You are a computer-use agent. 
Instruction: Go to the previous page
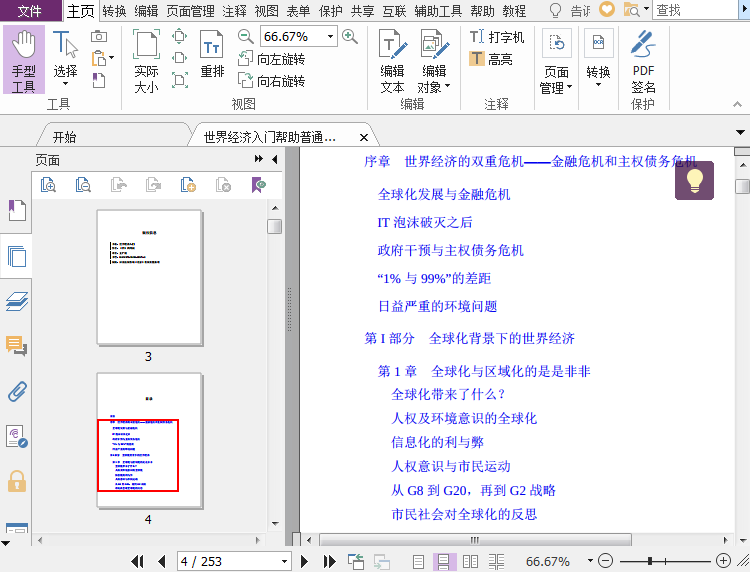click(162, 561)
